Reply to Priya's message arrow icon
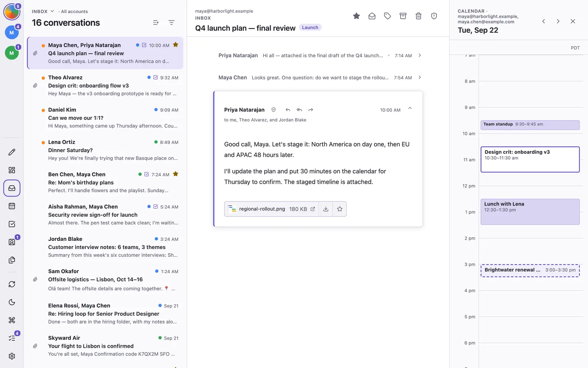This screenshot has width=588, height=368. click(x=288, y=110)
